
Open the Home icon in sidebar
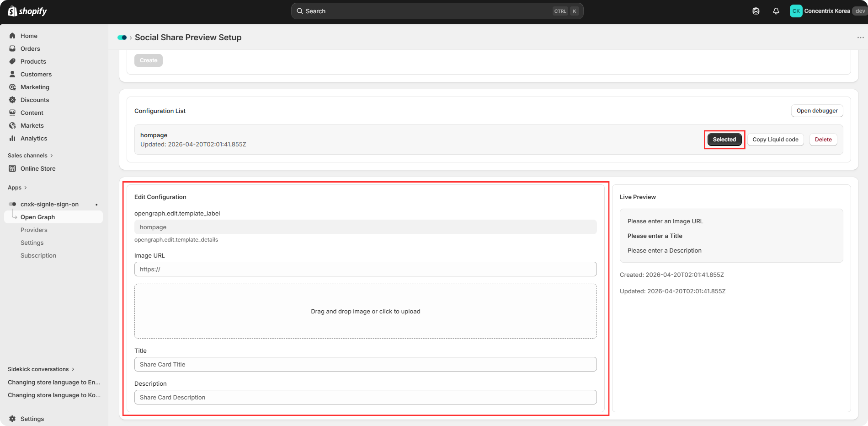coord(12,36)
